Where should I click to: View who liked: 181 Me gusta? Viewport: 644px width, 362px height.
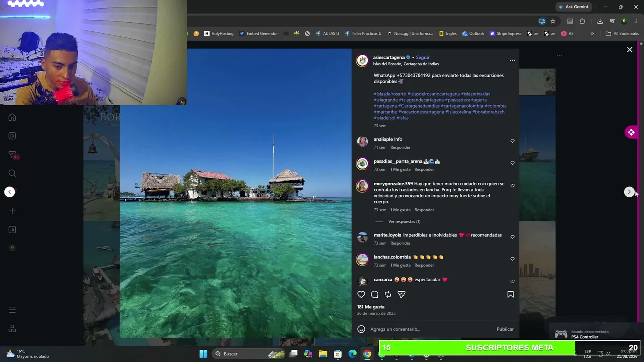pos(371,307)
